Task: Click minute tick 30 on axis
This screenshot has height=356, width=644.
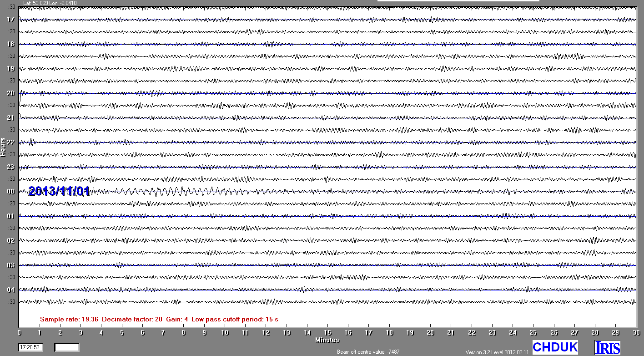Action: coord(636,332)
